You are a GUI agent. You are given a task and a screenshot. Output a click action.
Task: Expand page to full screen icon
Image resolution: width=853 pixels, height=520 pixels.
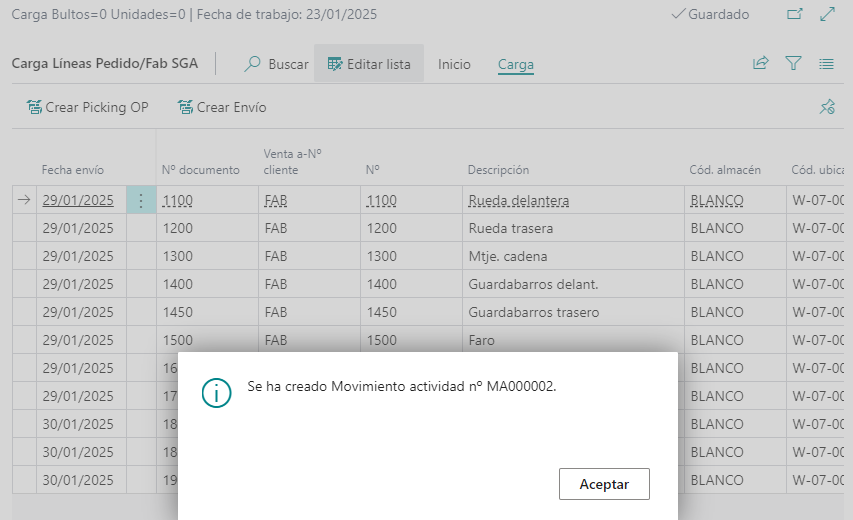click(x=827, y=14)
